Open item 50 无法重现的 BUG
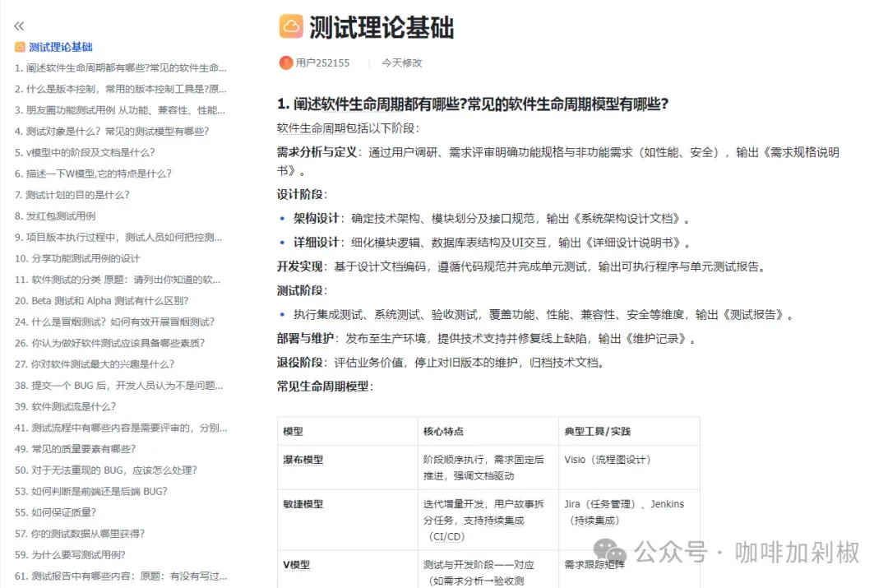The height and width of the screenshot is (588, 888). (x=106, y=470)
